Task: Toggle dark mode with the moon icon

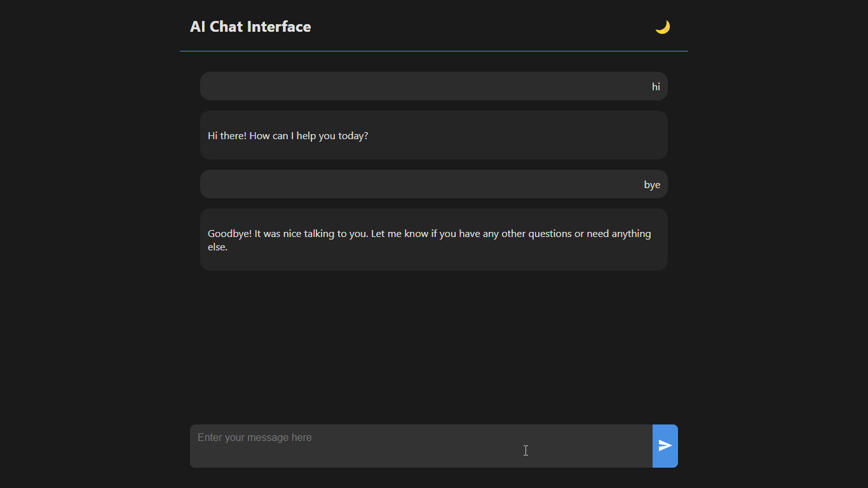Action: click(663, 27)
